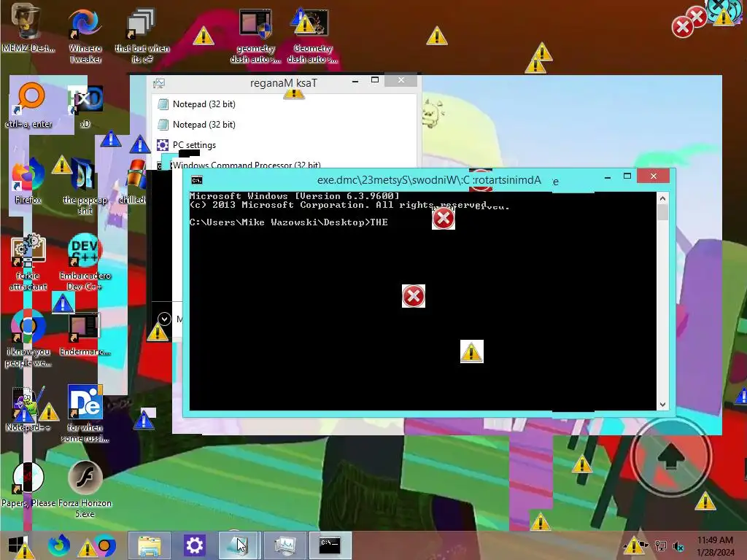Open Winaero Tweaker desktop shortcut

tap(85, 36)
